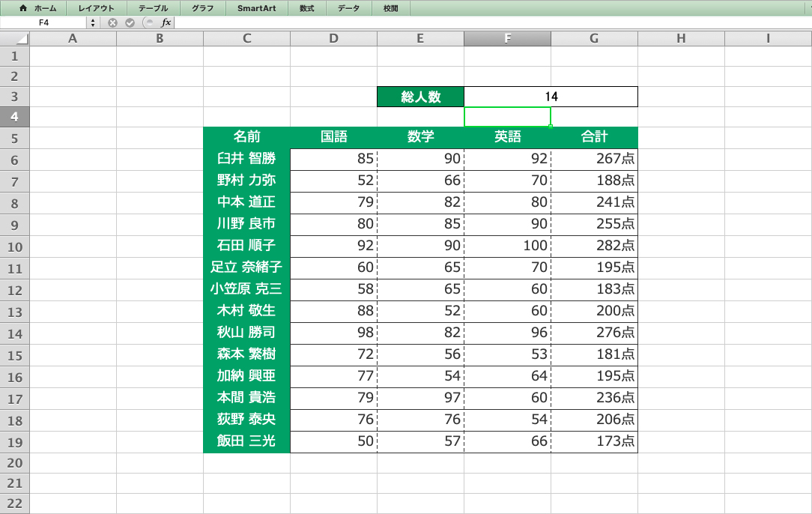Select column A header

click(73, 38)
